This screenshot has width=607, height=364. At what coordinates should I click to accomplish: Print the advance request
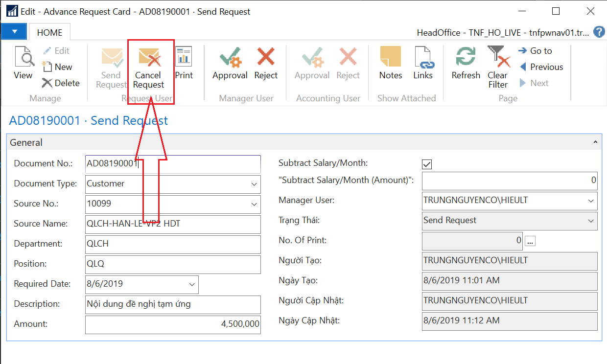[x=184, y=63]
